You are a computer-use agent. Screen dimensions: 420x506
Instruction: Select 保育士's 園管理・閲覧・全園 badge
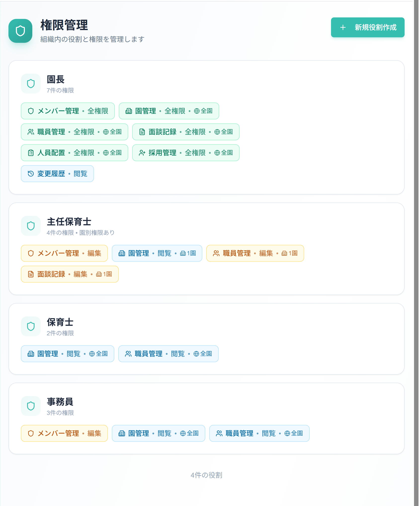click(x=68, y=354)
